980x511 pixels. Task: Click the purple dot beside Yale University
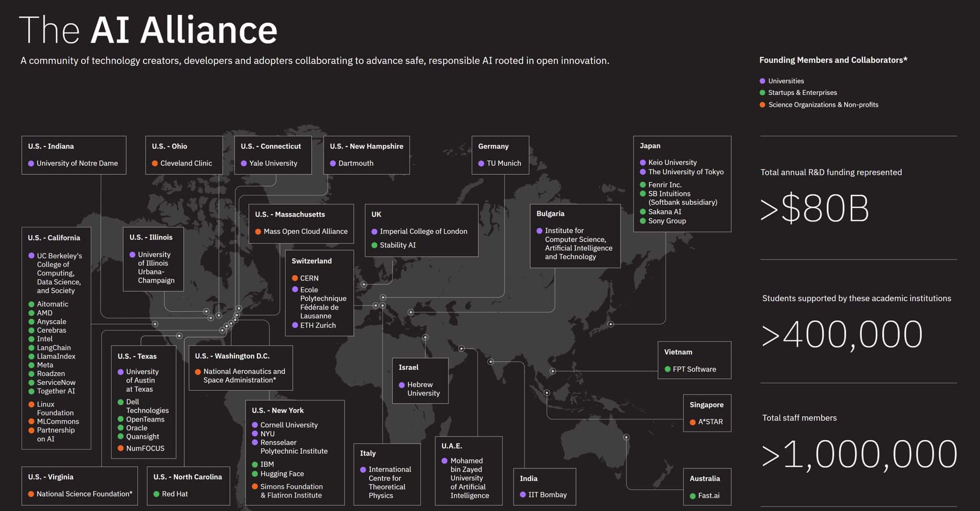click(x=244, y=163)
